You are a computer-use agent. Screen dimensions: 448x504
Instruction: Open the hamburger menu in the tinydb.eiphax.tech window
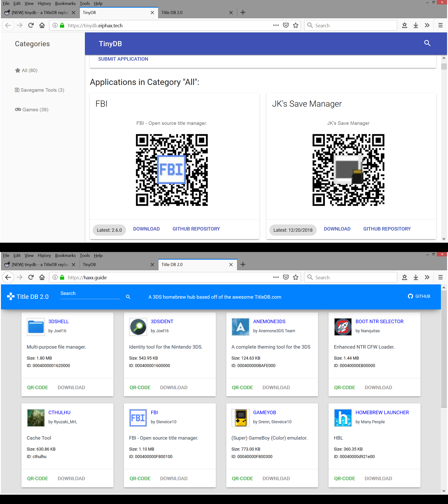click(x=440, y=25)
